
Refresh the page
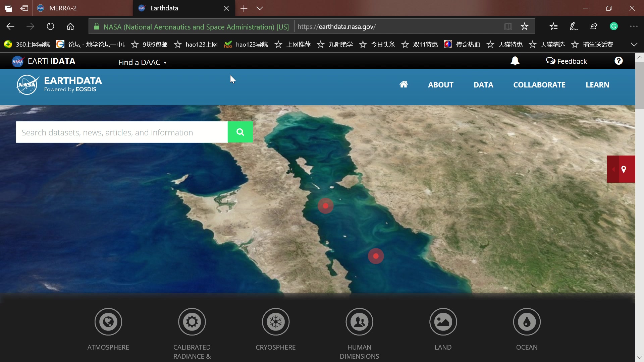[x=50, y=26]
